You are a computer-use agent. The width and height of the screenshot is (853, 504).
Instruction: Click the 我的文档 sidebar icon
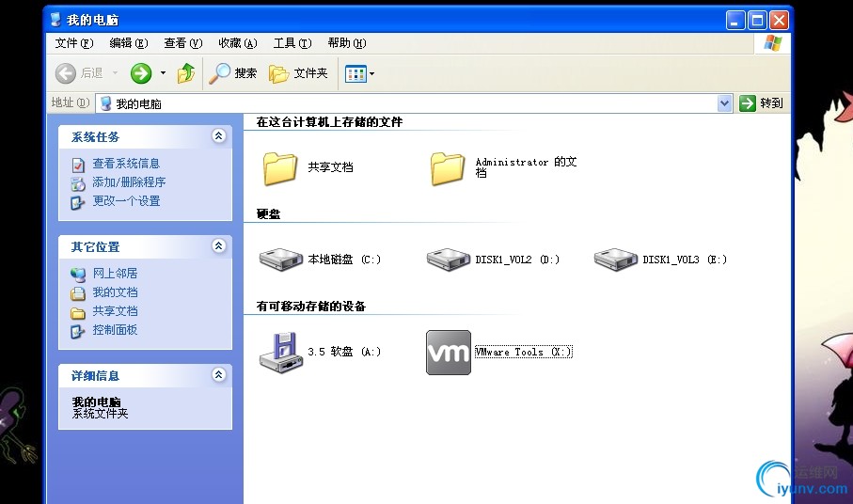[78, 293]
